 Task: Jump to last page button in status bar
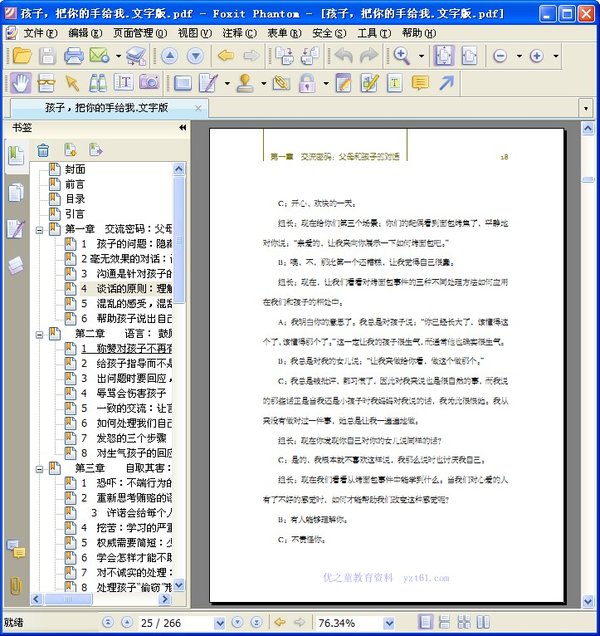pyautogui.click(x=256, y=622)
